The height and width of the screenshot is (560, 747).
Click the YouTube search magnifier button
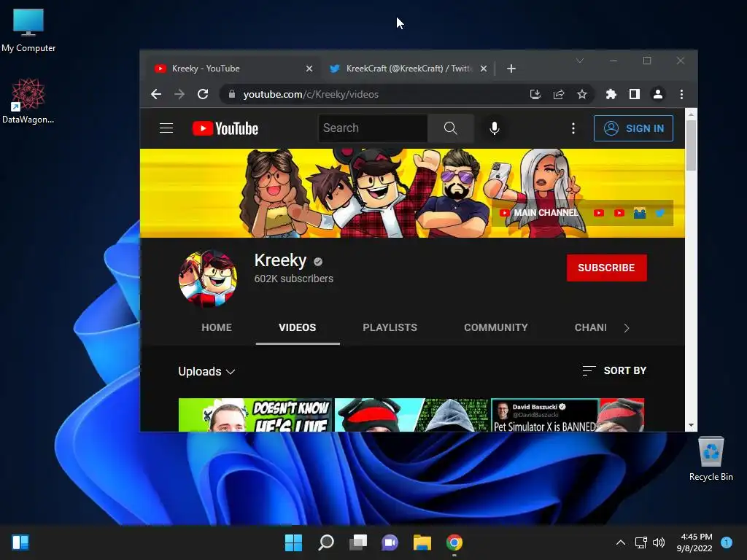450,128
